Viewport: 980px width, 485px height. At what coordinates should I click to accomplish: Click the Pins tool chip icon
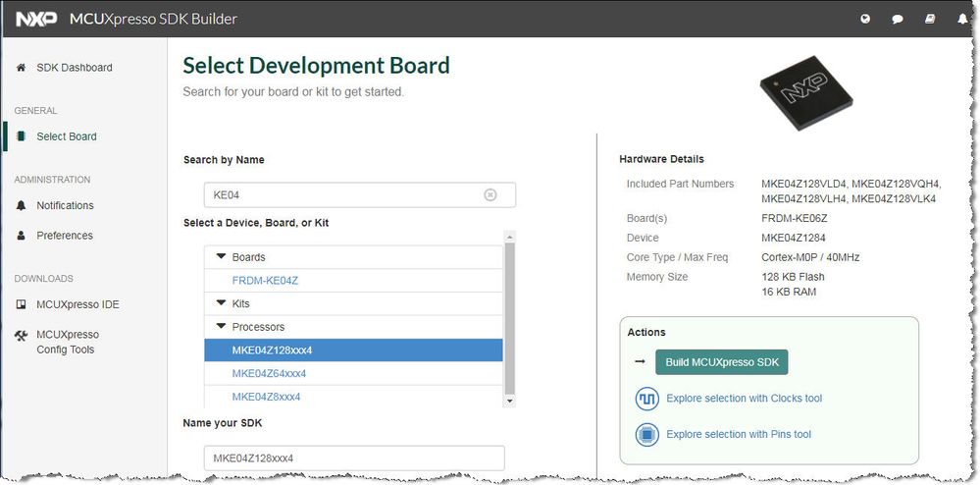pos(647,434)
